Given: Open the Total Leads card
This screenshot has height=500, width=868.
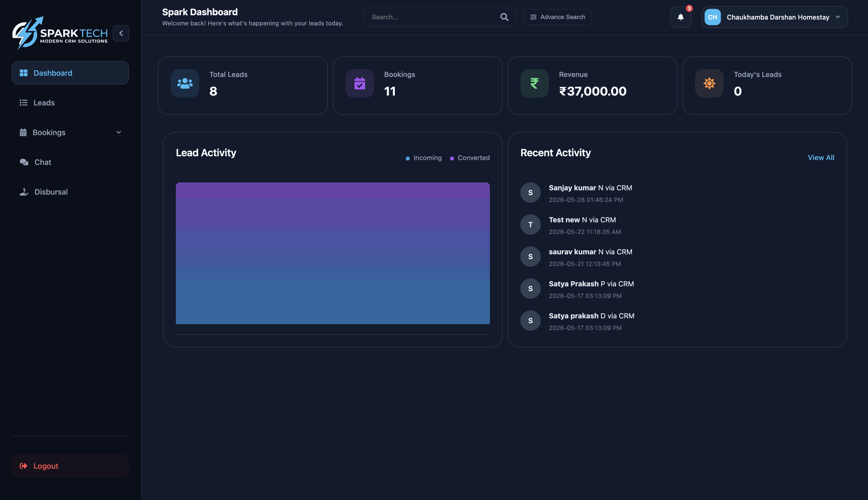Looking at the screenshot, I should [x=243, y=86].
